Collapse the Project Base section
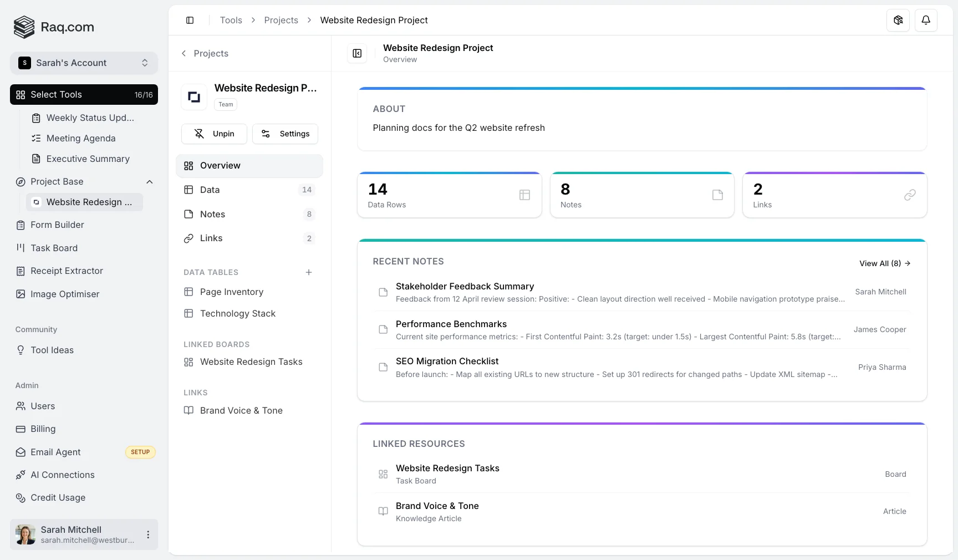Screen dimensions: 958x560 [149, 182]
